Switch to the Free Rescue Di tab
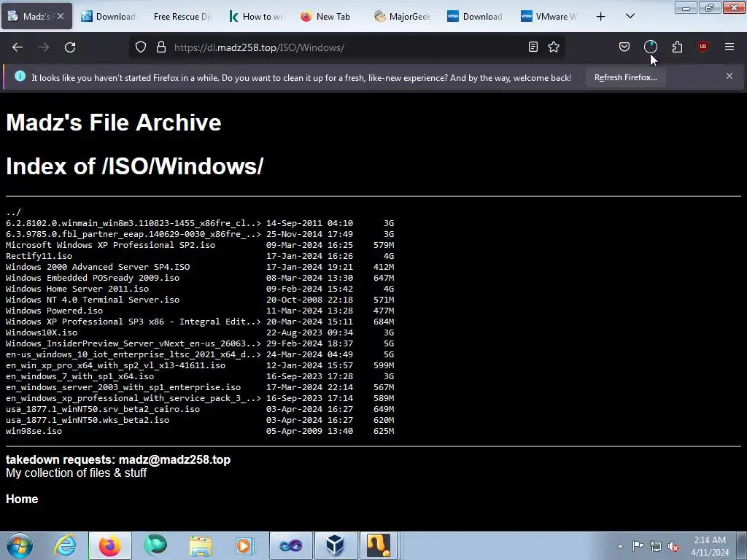The width and height of the screenshot is (747, 560). pyautogui.click(x=182, y=17)
